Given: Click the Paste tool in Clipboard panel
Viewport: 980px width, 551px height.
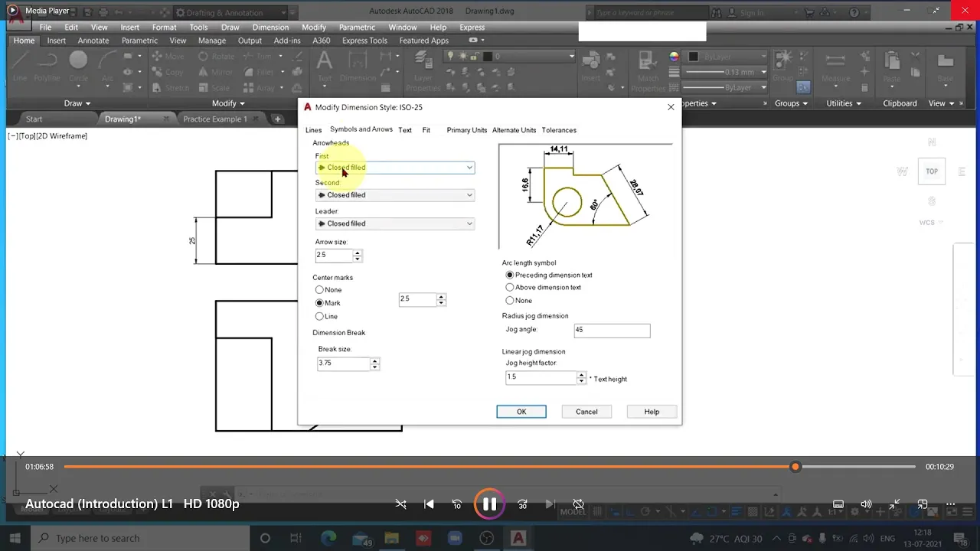Looking at the screenshot, I should (892, 66).
